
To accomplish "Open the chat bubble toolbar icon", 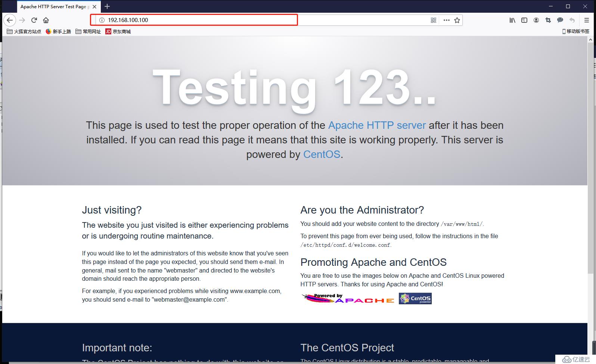I will coord(560,20).
